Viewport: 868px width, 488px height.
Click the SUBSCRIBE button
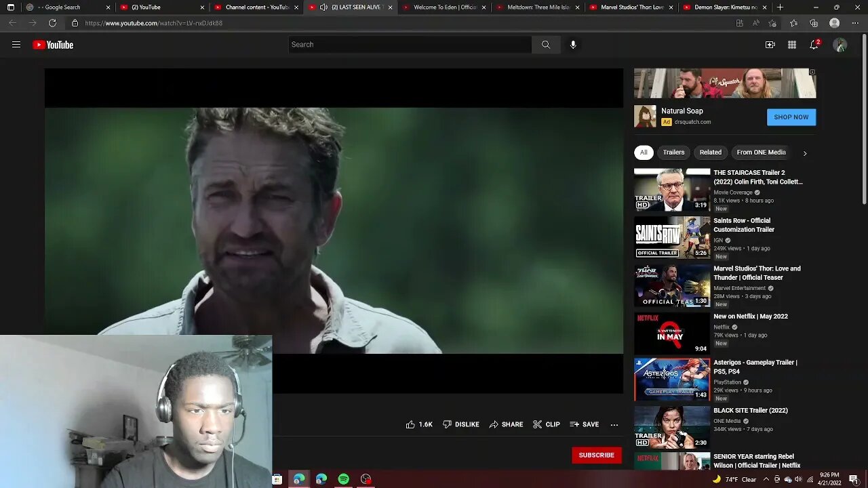pyautogui.click(x=597, y=455)
